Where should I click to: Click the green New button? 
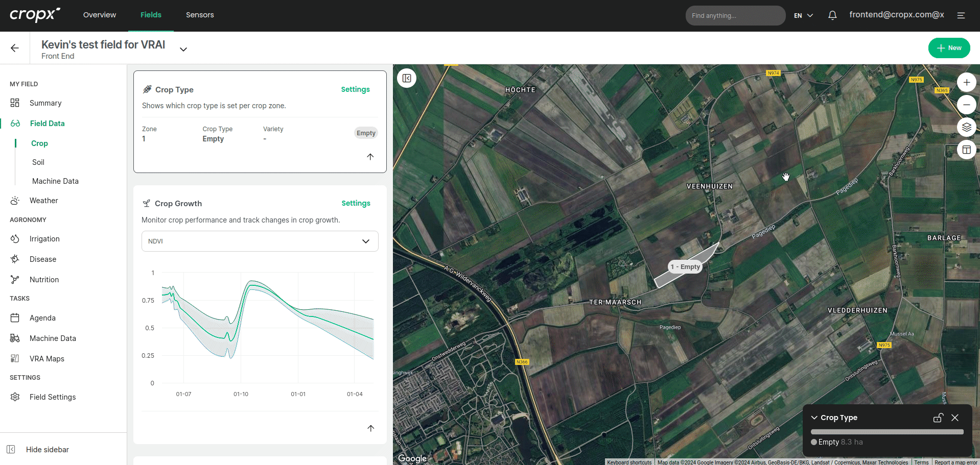949,48
